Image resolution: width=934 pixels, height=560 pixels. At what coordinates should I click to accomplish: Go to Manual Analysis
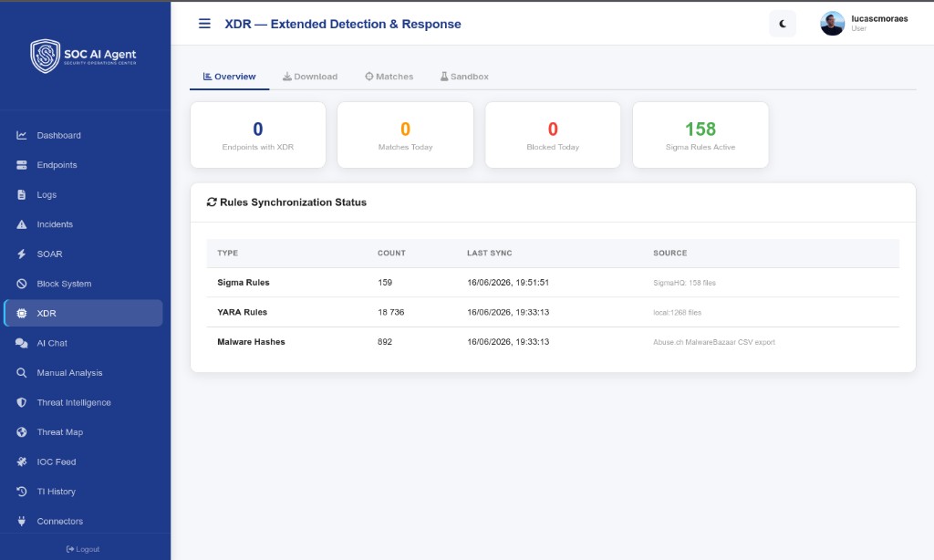[x=83, y=373]
